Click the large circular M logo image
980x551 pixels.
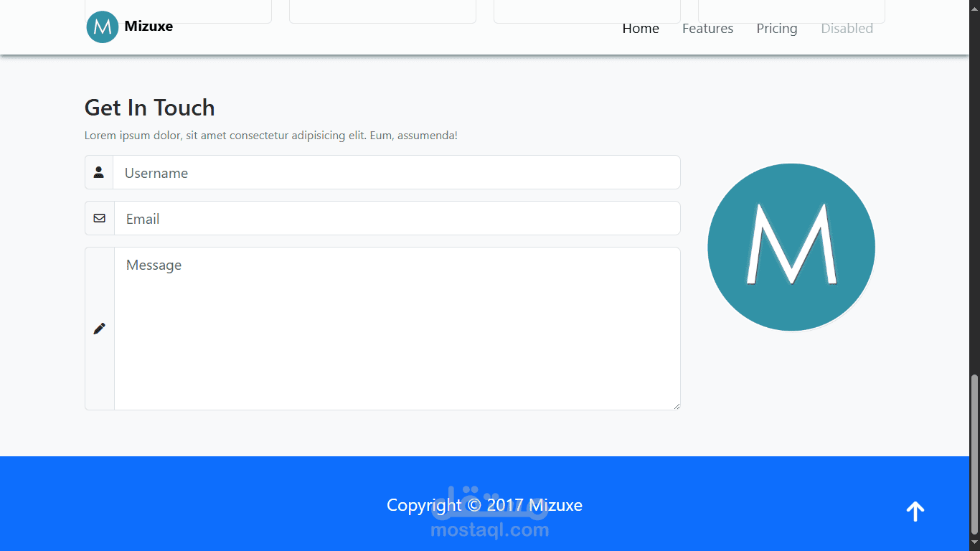tap(791, 247)
